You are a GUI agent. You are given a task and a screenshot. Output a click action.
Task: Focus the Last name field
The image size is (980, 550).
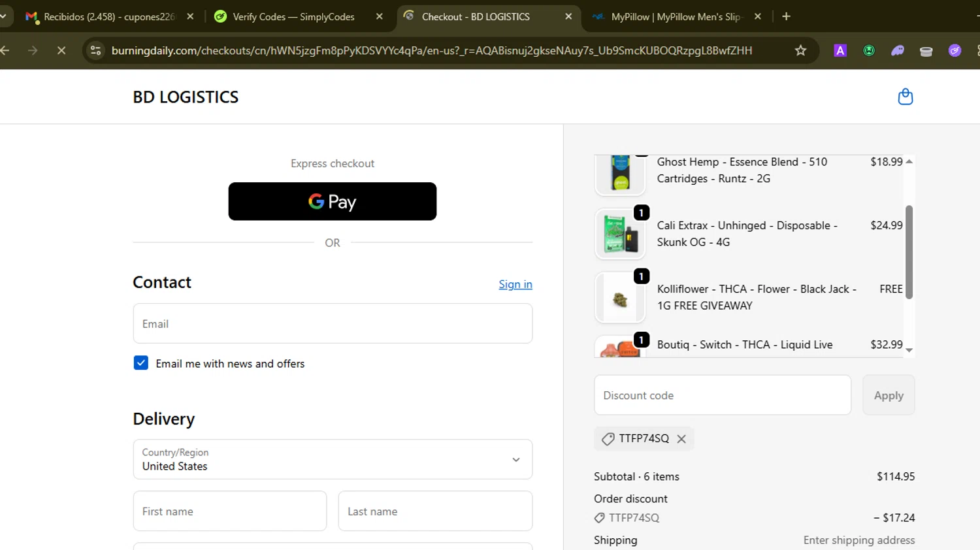[x=435, y=511]
